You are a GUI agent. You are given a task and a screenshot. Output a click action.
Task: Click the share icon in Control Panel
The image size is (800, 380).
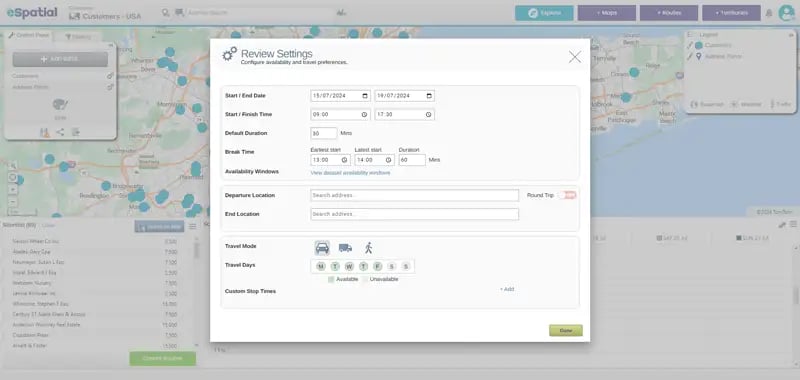60,132
